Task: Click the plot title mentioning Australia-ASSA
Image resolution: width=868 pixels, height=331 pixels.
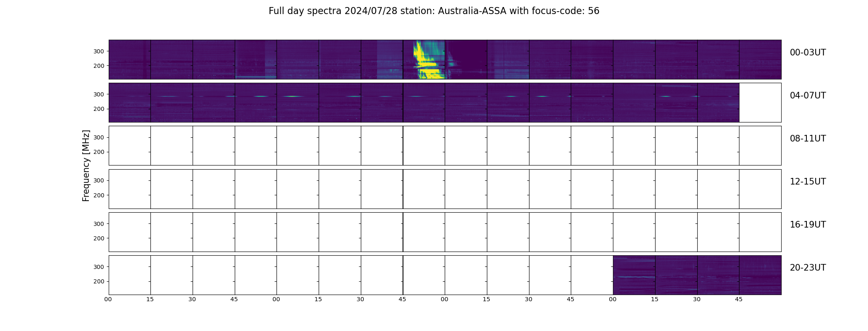Action: (x=434, y=11)
